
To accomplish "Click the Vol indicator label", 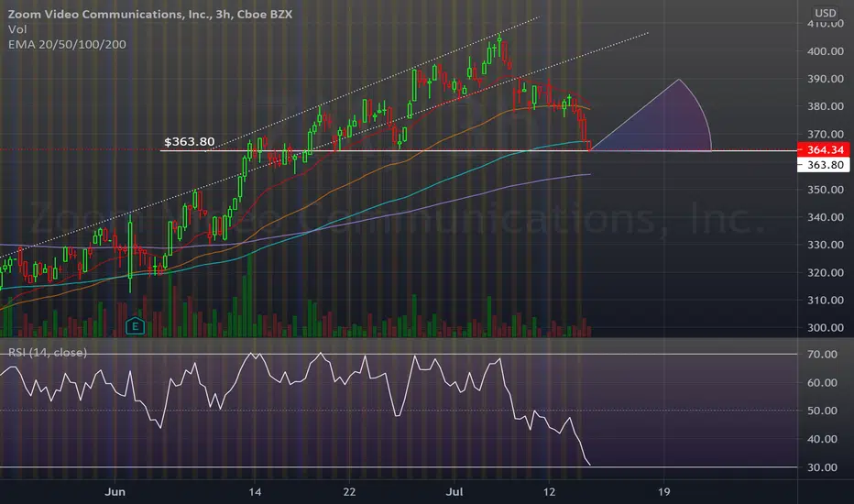I will pos(16,29).
